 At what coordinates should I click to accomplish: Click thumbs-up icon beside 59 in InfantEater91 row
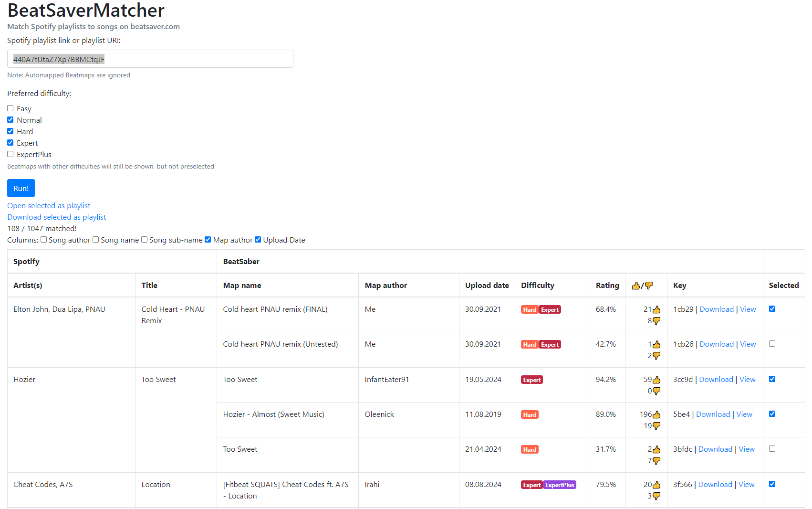tap(656, 380)
